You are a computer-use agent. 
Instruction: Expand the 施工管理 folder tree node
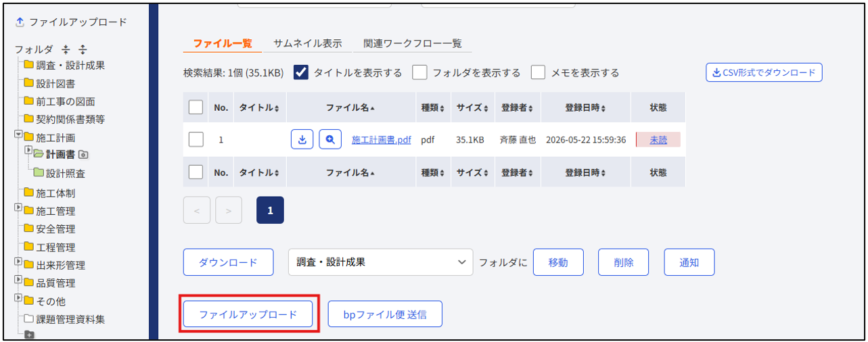pyautogui.click(x=18, y=208)
